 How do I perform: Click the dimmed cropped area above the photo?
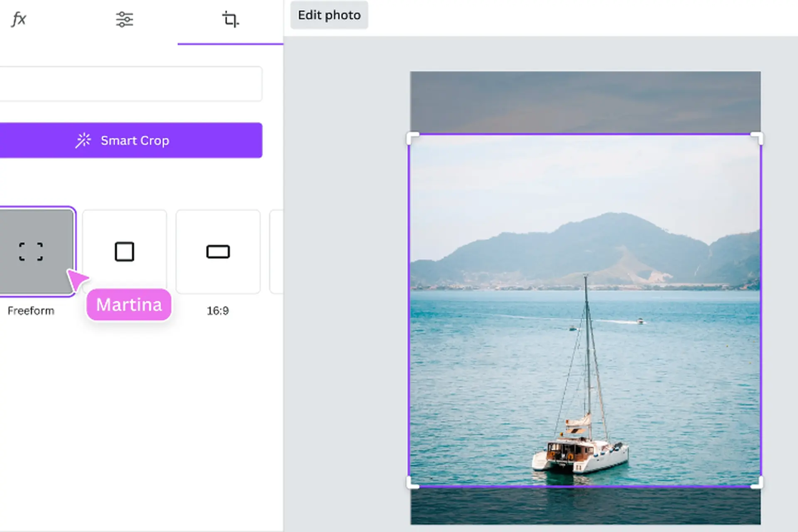(x=585, y=102)
